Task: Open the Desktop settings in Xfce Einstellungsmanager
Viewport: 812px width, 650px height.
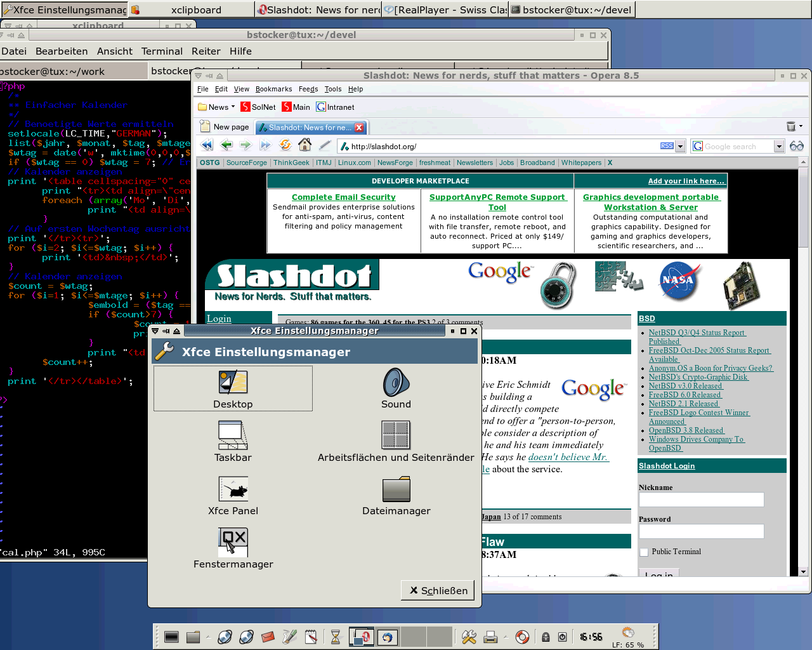Action: coord(233,388)
